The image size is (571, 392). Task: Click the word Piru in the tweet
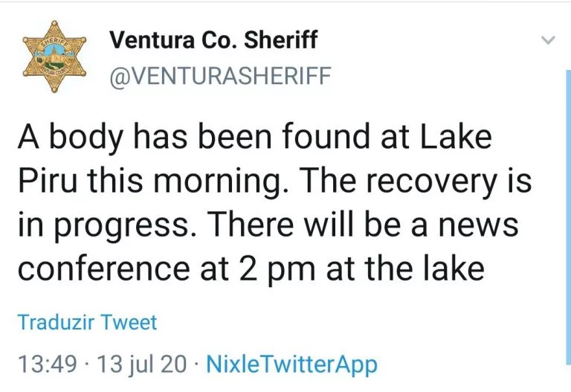48,180
